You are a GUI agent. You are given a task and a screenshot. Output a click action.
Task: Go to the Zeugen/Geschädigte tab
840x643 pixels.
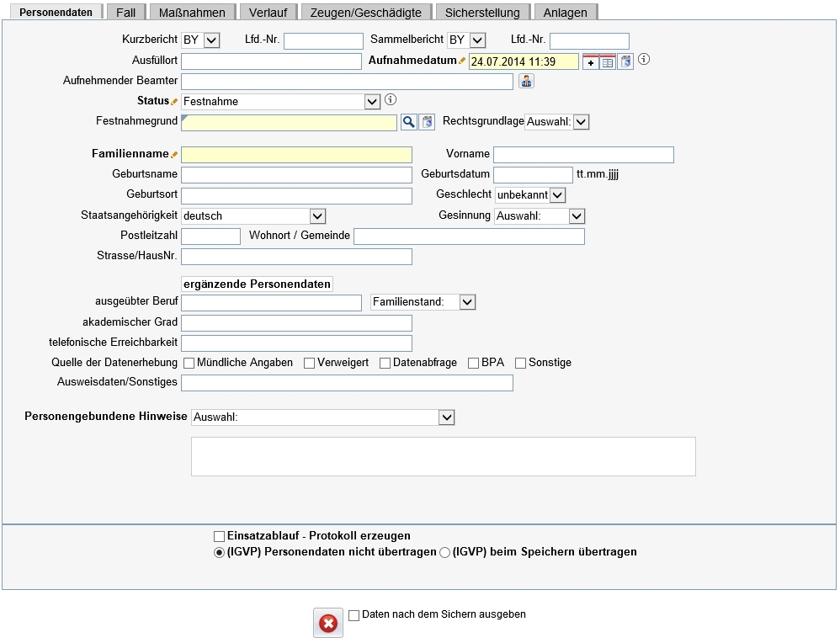(366, 13)
